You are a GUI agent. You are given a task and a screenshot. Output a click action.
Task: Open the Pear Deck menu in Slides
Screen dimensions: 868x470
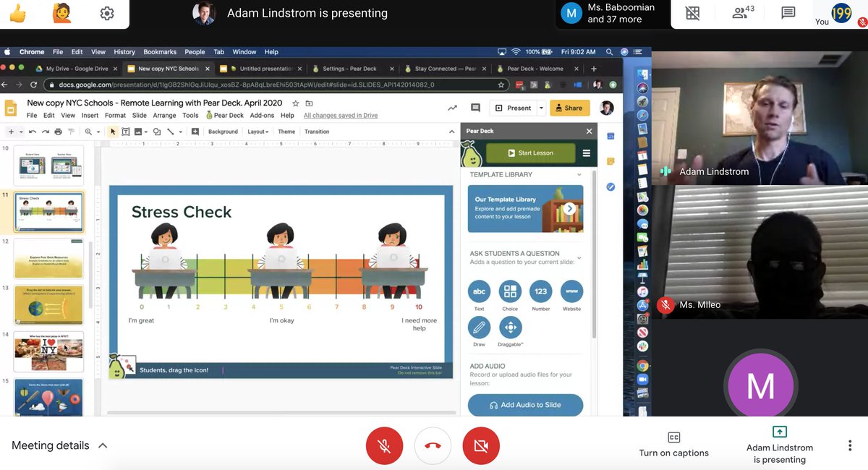225,116
